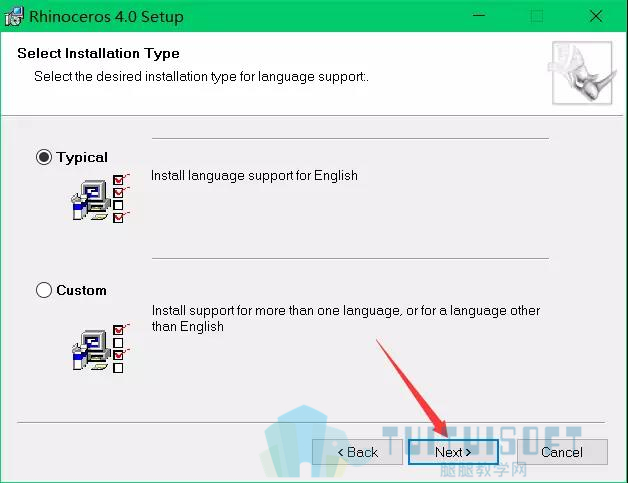628x483 pixels.
Task: Go back with the Back button
Action: [x=357, y=452]
